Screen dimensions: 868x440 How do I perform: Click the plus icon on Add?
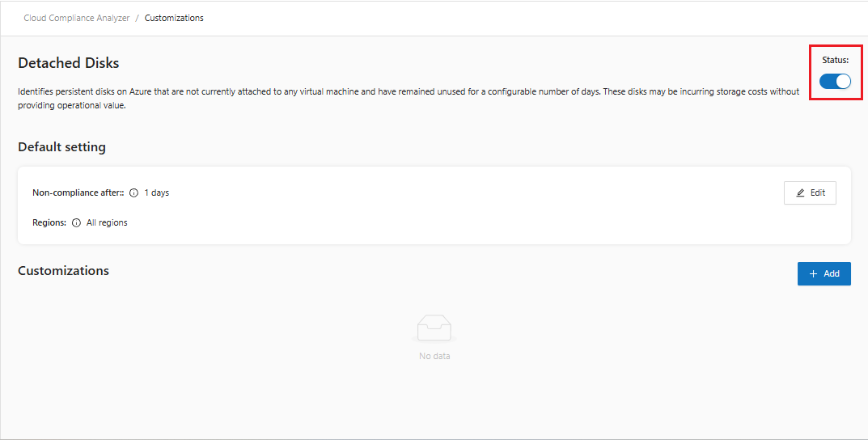pos(814,273)
